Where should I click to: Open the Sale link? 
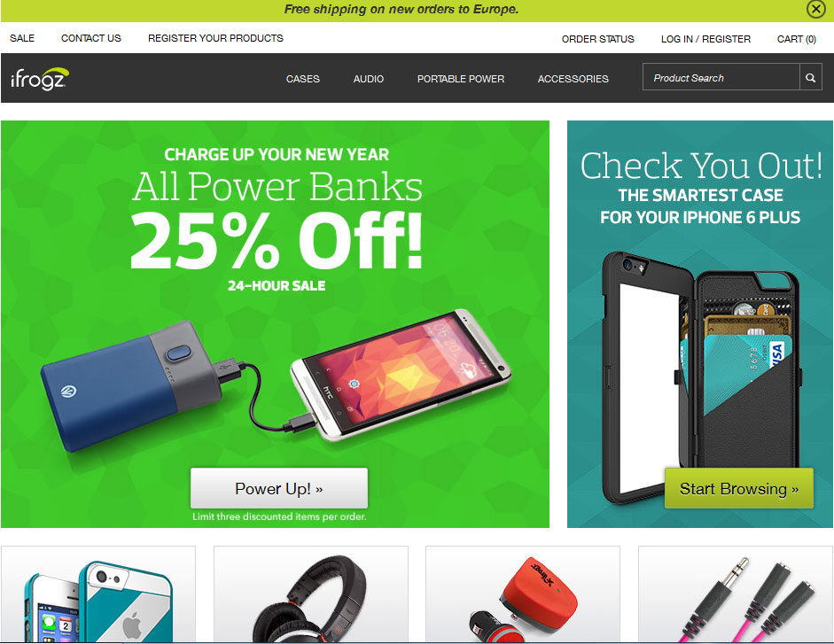(22, 38)
